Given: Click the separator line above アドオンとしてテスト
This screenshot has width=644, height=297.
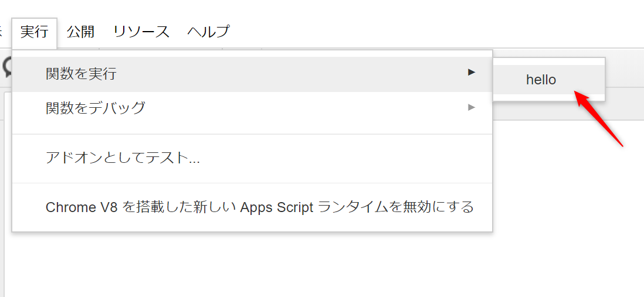Looking at the screenshot, I should 252,134.
